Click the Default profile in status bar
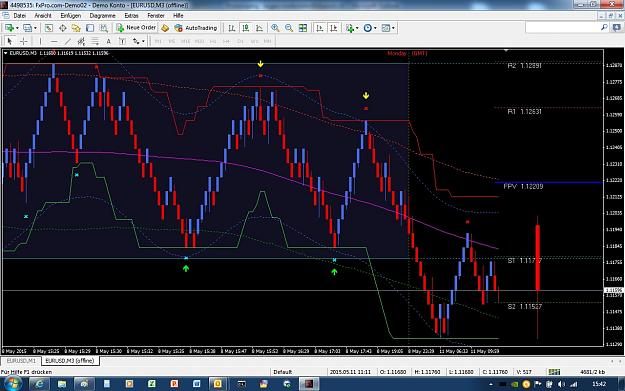 point(283,372)
